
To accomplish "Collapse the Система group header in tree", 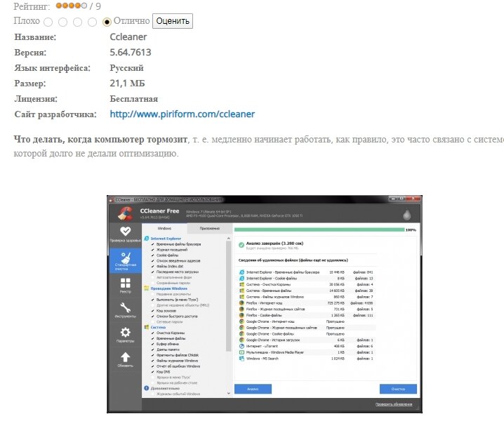I will point(158,327).
